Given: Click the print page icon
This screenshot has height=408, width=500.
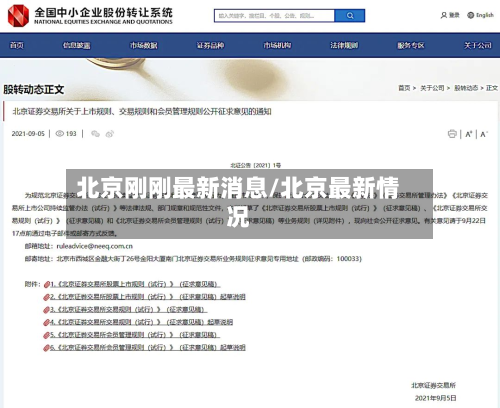Looking at the screenshot, I should tap(452, 134).
